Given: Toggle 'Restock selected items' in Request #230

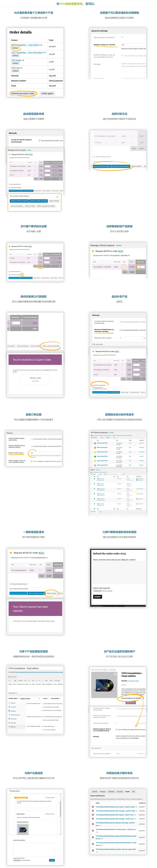Looking at the screenshot, I should (x=10, y=584).
